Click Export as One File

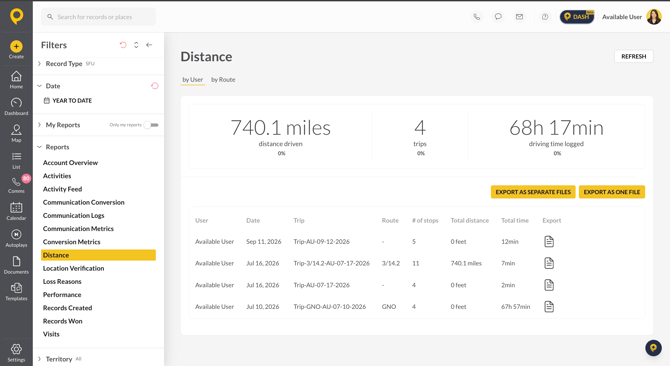(612, 192)
